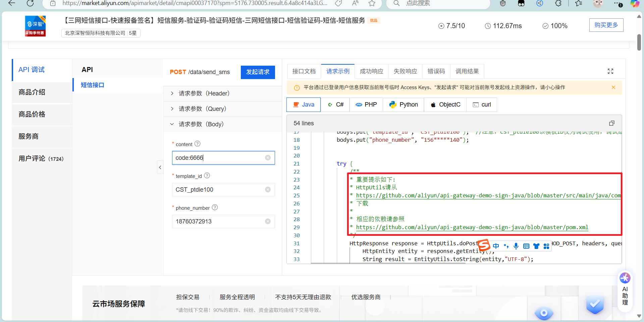Click 发起请求 button

(258, 72)
